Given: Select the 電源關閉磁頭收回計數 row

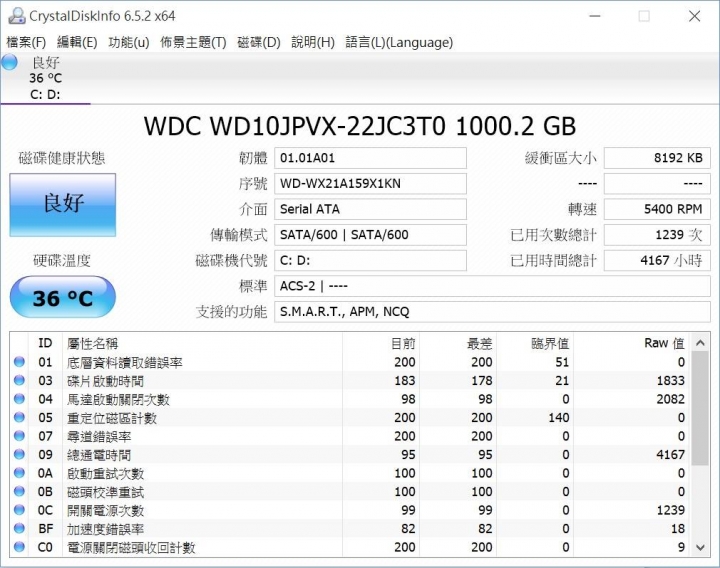Looking at the screenshot, I should click(x=351, y=547).
